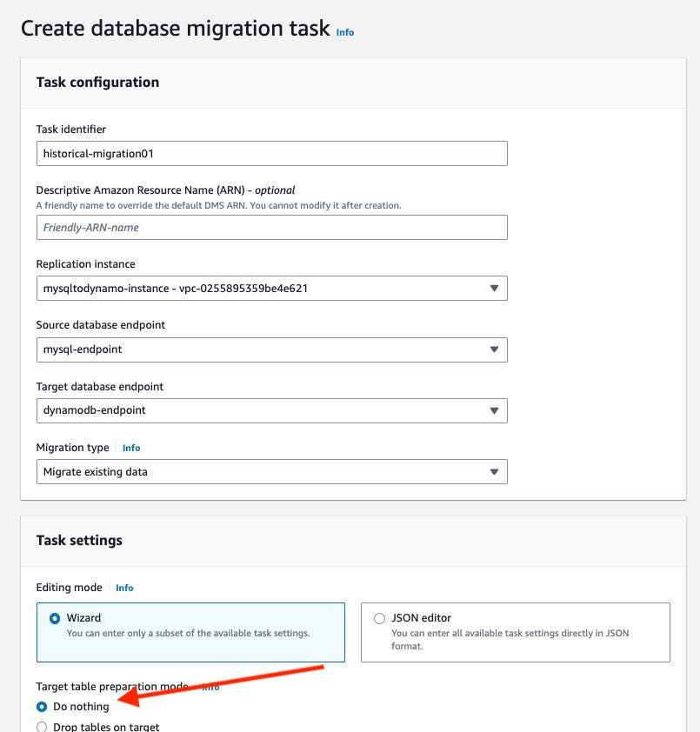The width and height of the screenshot is (700, 732).
Task: Open the Target database endpoint dropdown
Action: coord(272,410)
